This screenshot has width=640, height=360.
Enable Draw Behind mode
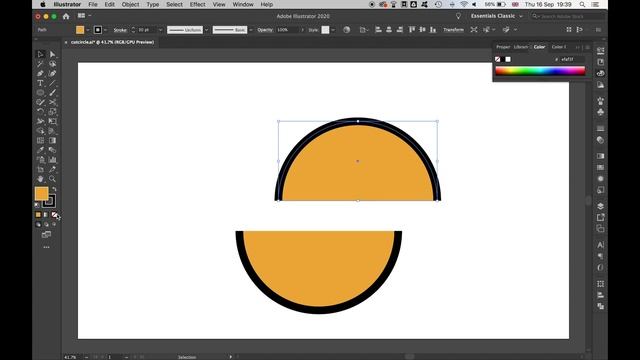click(x=46, y=224)
